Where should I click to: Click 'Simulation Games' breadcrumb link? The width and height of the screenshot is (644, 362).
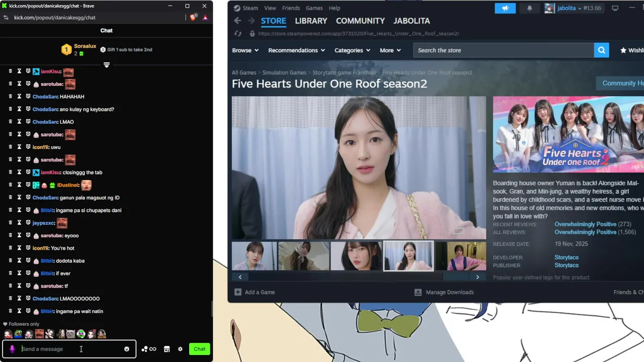pyautogui.click(x=284, y=72)
